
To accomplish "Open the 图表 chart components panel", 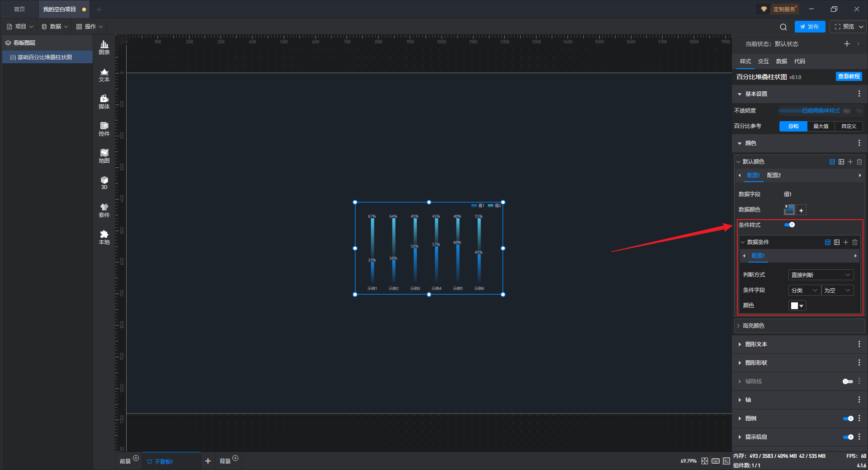I will [104, 47].
